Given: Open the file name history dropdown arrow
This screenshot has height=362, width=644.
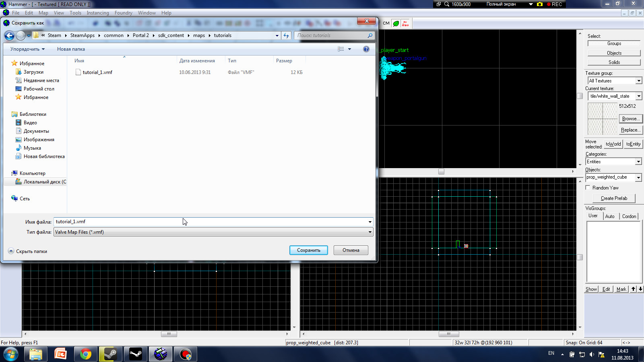Looking at the screenshot, I should (x=370, y=222).
